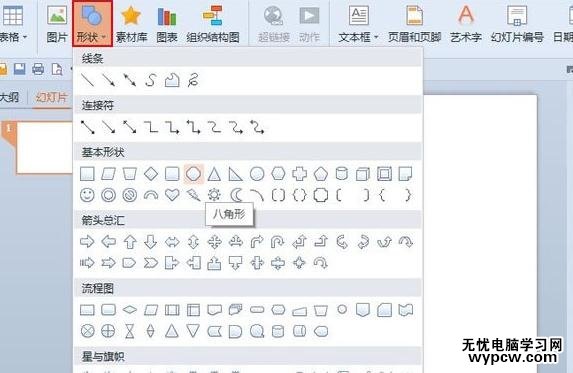The image size is (573, 373).
Task: Select the flowchart summing junction
Action: (87, 331)
